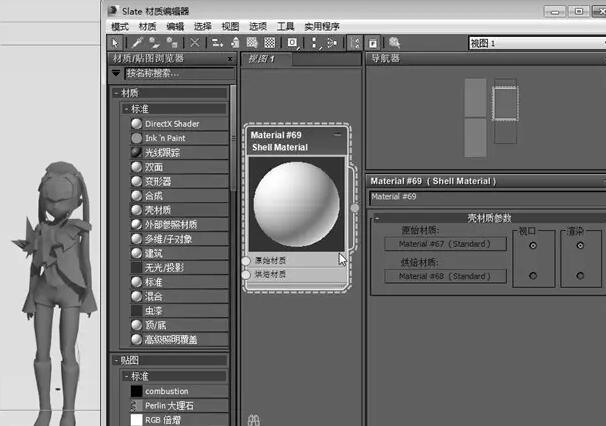This screenshot has width=606, height=426.
Task: Collapse the 贴图 group in browser
Action: tap(116, 361)
